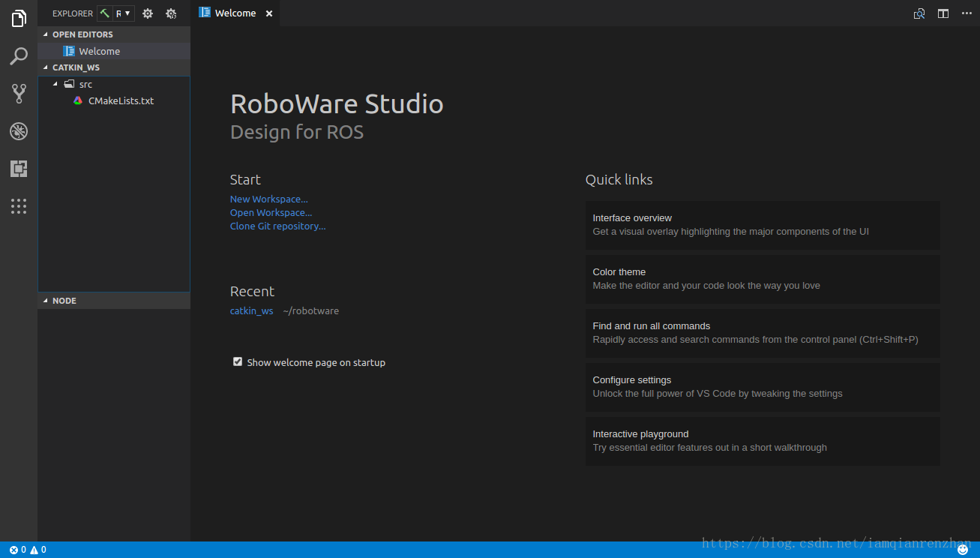Image resolution: width=980 pixels, height=558 pixels.
Task: Click the RoboWare Studio heading
Action: (337, 103)
